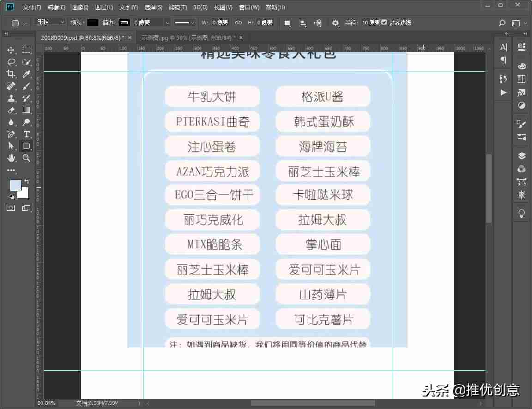Open the Help menu
532x409 pixels.
(275, 7)
